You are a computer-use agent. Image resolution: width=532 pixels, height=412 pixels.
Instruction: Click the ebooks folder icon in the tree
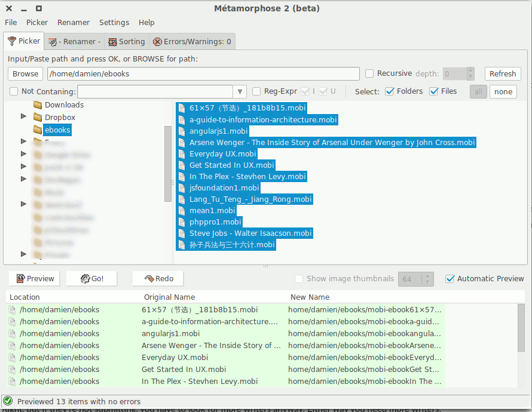coord(38,130)
